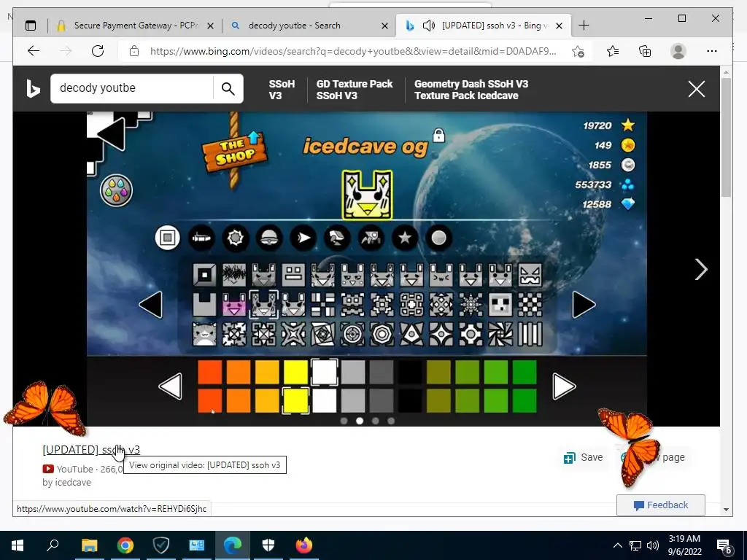Save this video to collection
747x560 pixels.
click(x=584, y=458)
